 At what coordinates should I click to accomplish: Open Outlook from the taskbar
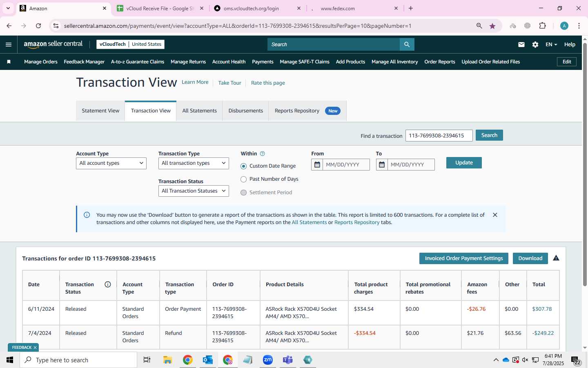click(208, 360)
